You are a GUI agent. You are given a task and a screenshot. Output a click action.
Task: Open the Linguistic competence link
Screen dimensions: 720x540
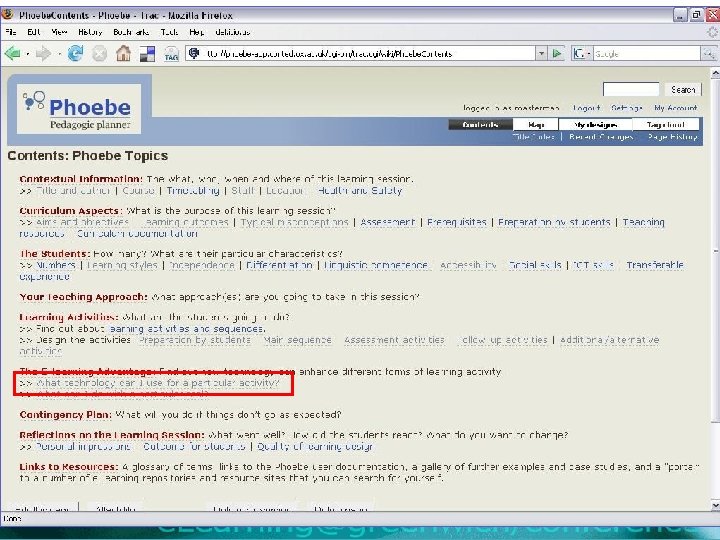tap(376, 265)
